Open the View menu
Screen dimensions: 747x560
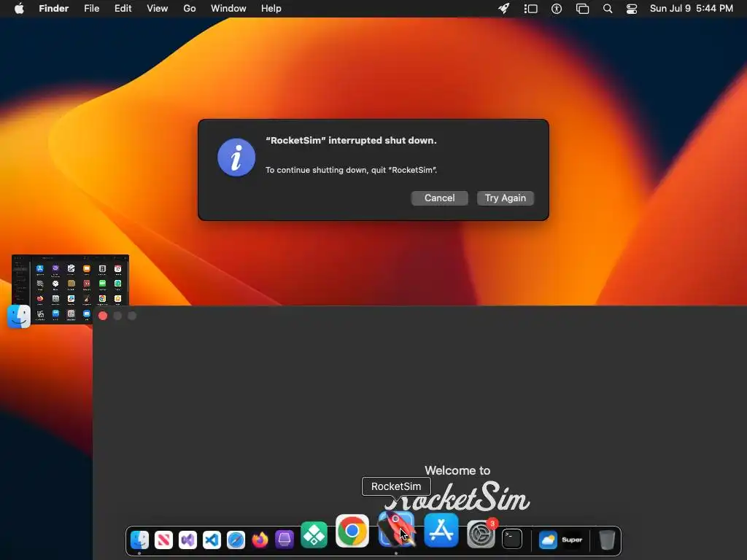[158, 8]
